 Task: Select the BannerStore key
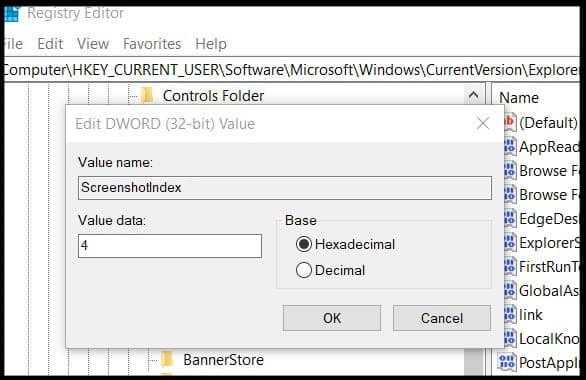[x=223, y=360]
